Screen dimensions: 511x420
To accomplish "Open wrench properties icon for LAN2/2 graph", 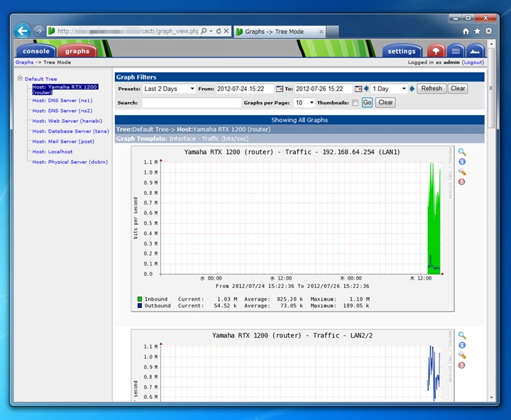I will coord(462,355).
